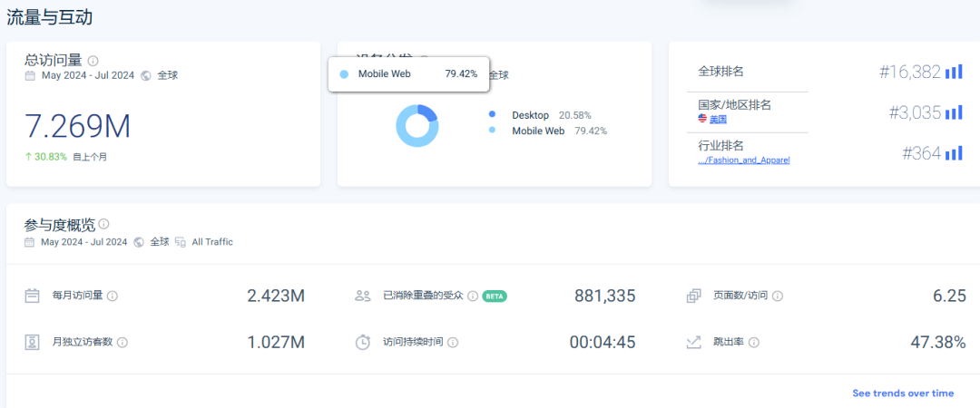Click the May 2024 - Jul 2024 date in 总访问量

click(87, 75)
